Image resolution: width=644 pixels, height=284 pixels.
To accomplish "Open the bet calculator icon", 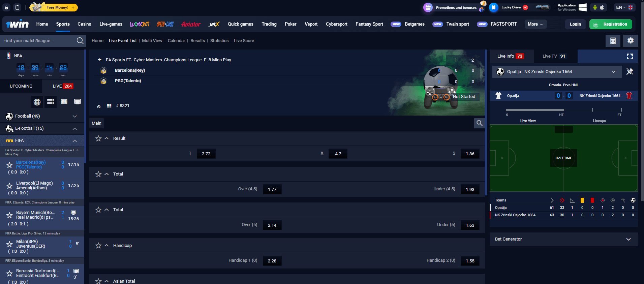I will [613, 41].
